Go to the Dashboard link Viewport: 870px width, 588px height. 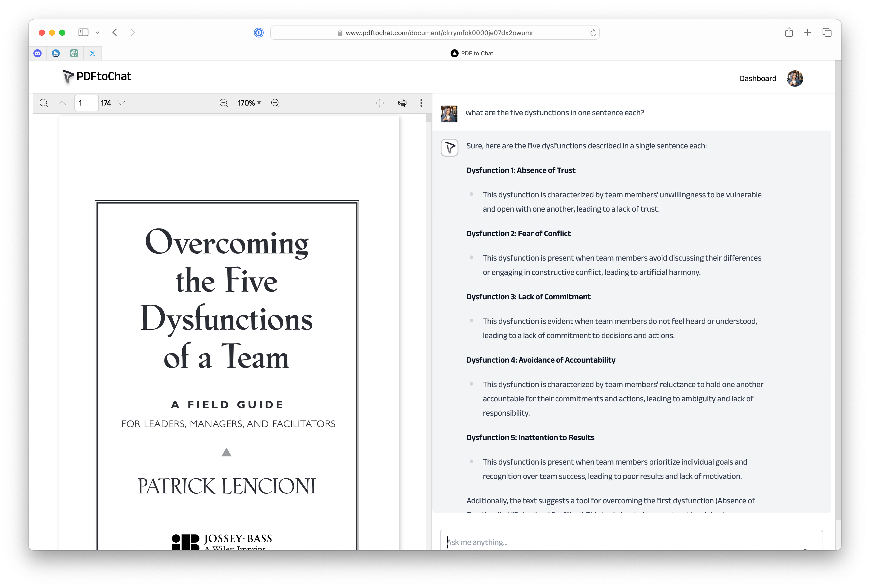click(x=758, y=79)
